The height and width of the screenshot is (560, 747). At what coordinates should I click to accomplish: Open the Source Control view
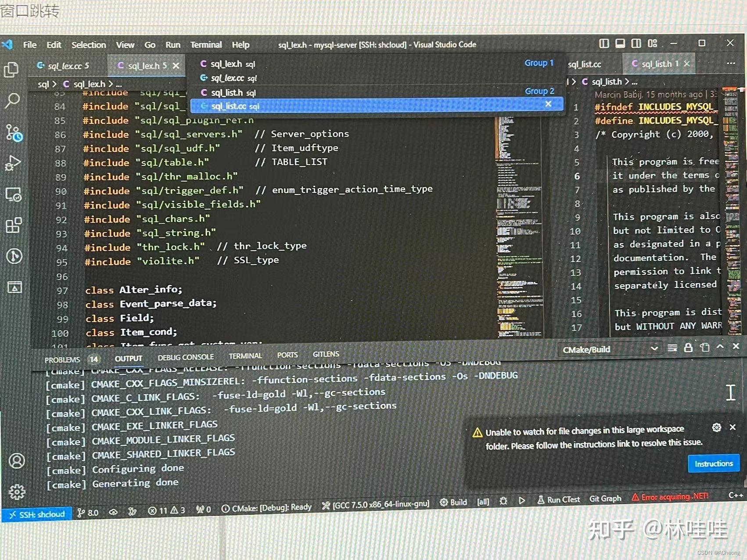click(x=12, y=132)
